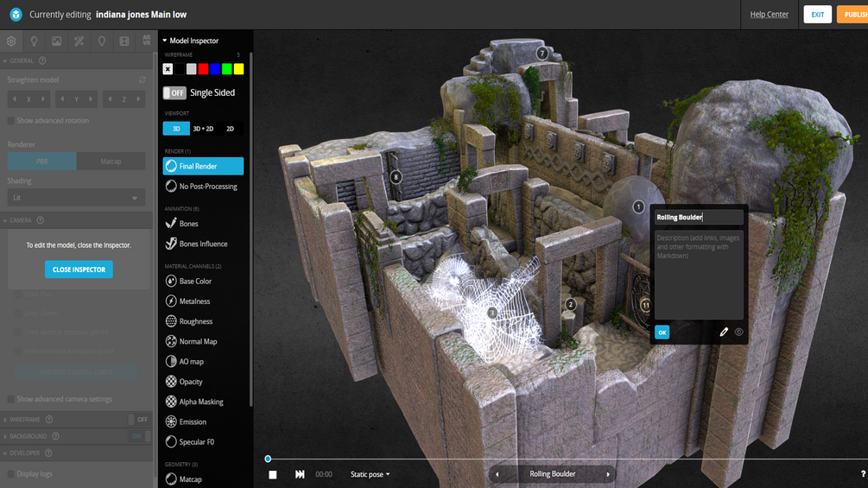
Task: Select annotation marker 8 on the model
Action: (396, 177)
